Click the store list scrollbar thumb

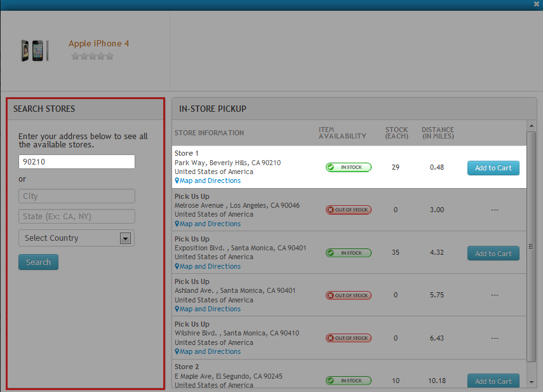click(x=531, y=247)
